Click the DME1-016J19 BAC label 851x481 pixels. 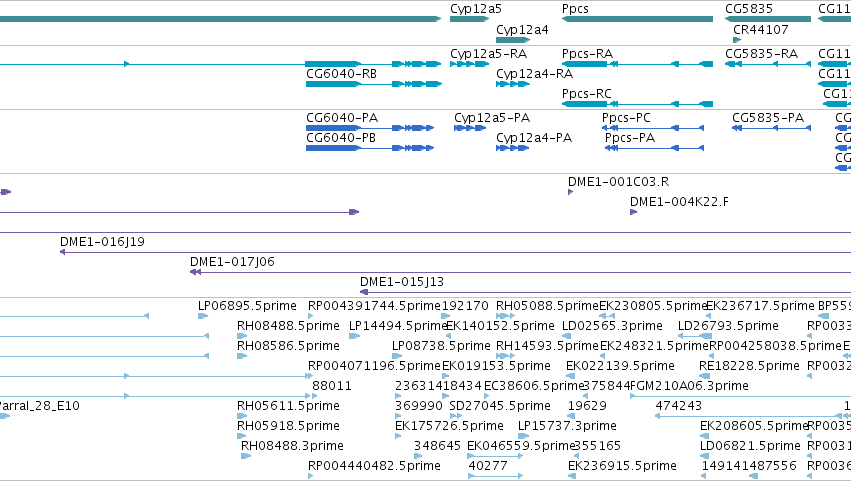point(102,242)
